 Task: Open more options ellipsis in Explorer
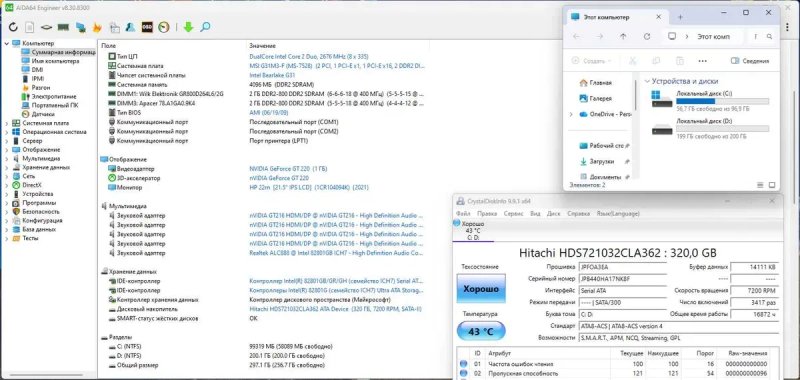click(x=702, y=61)
